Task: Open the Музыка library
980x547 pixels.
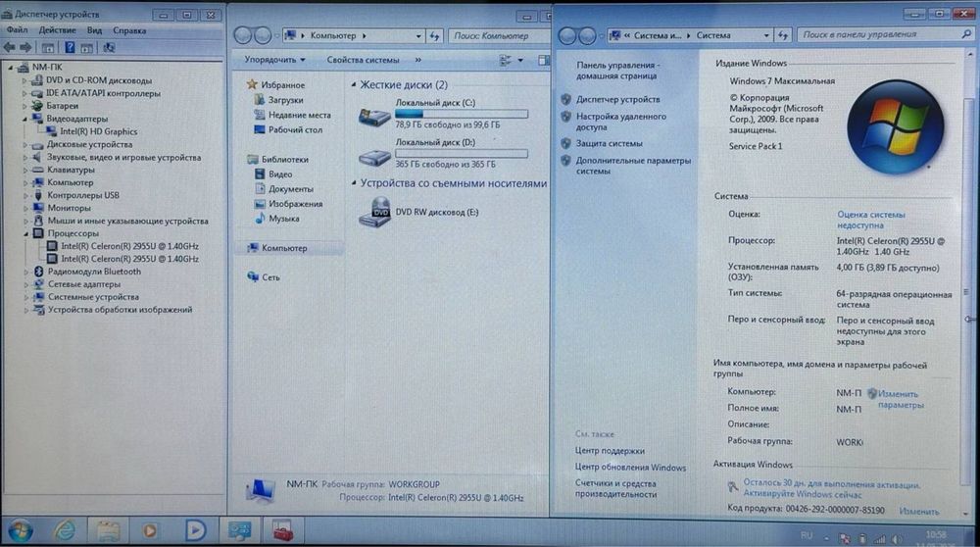Action: [284, 219]
